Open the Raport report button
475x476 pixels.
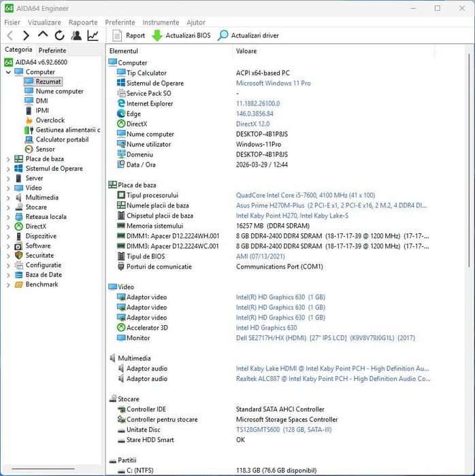click(129, 35)
